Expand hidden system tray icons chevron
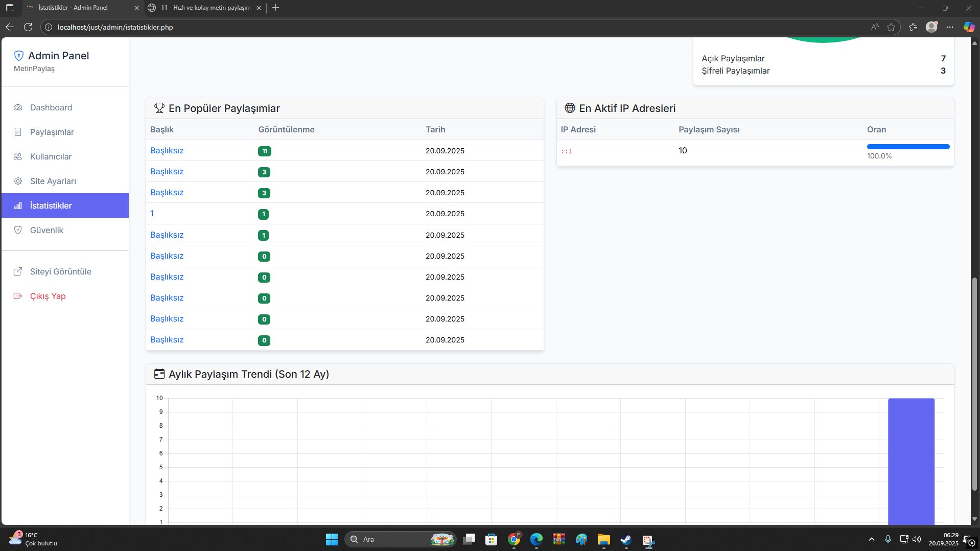Screen dimensions: 980x551 point(872,539)
